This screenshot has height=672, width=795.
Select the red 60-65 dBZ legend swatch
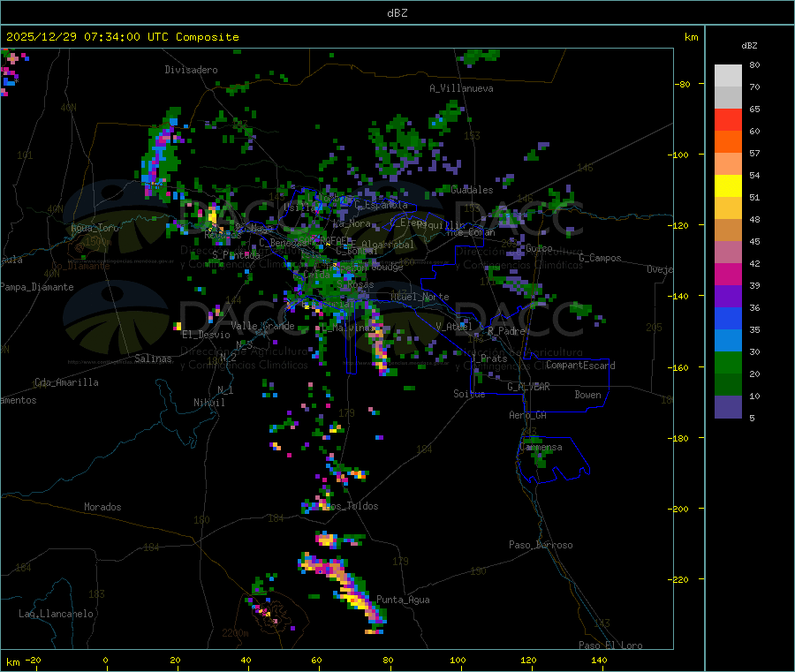pyautogui.click(x=728, y=119)
